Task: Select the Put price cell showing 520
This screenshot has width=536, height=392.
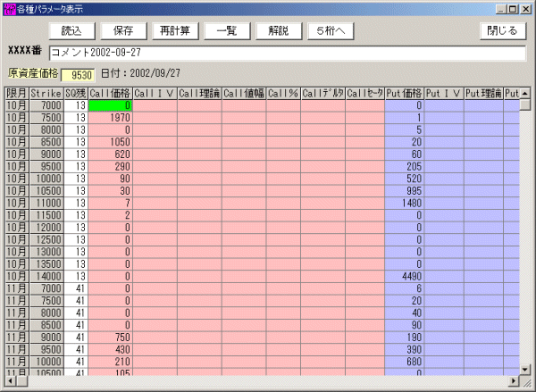Action: coord(405,179)
